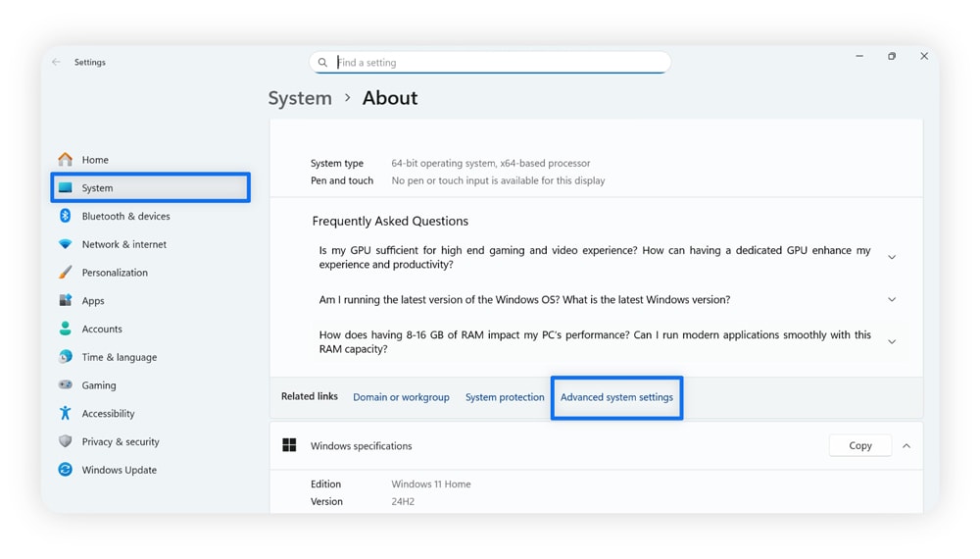This screenshot has width=980, height=559.
Task: Click the back arrow in title bar
Action: click(x=56, y=62)
